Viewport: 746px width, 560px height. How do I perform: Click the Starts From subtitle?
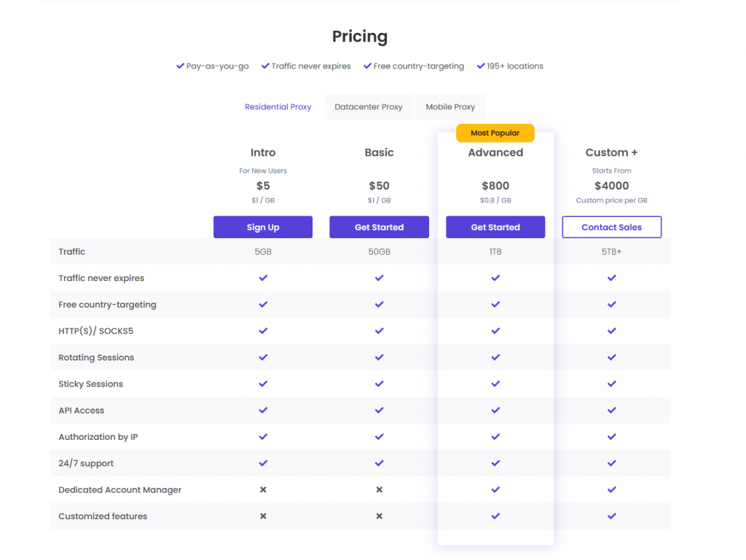[611, 170]
